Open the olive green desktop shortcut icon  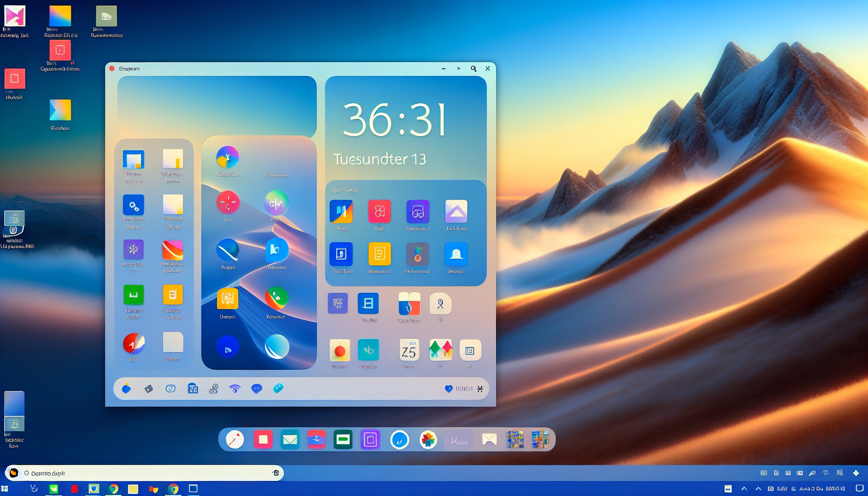(106, 16)
